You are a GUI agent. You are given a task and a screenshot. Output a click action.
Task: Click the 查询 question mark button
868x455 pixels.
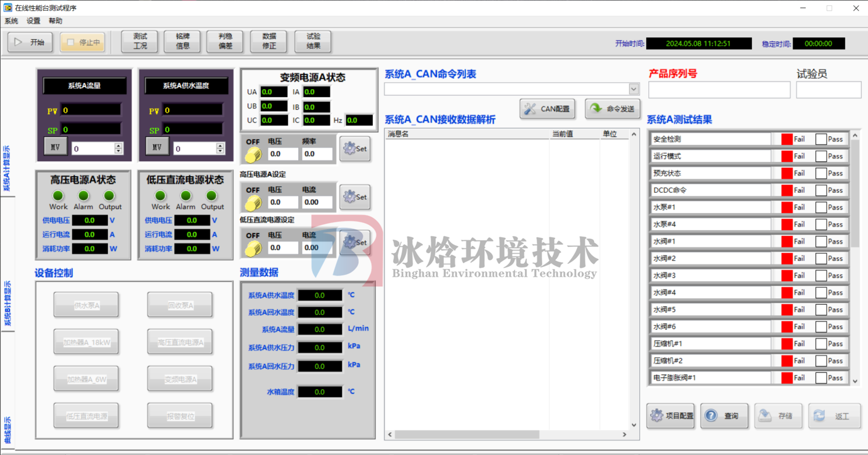pos(724,415)
